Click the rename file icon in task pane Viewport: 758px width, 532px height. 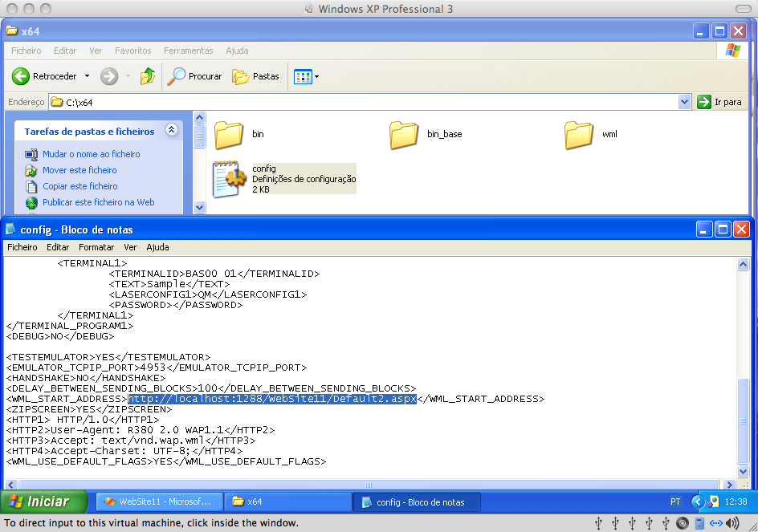[x=31, y=154]
